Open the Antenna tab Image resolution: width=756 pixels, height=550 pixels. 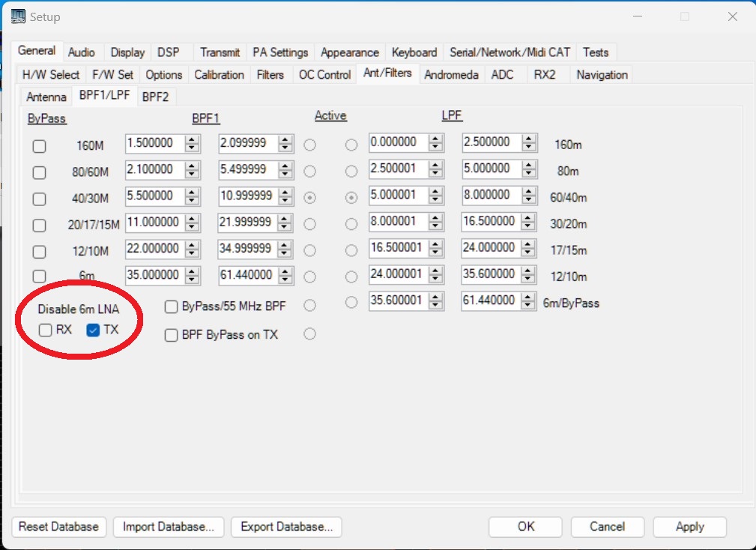coord(46,97)
